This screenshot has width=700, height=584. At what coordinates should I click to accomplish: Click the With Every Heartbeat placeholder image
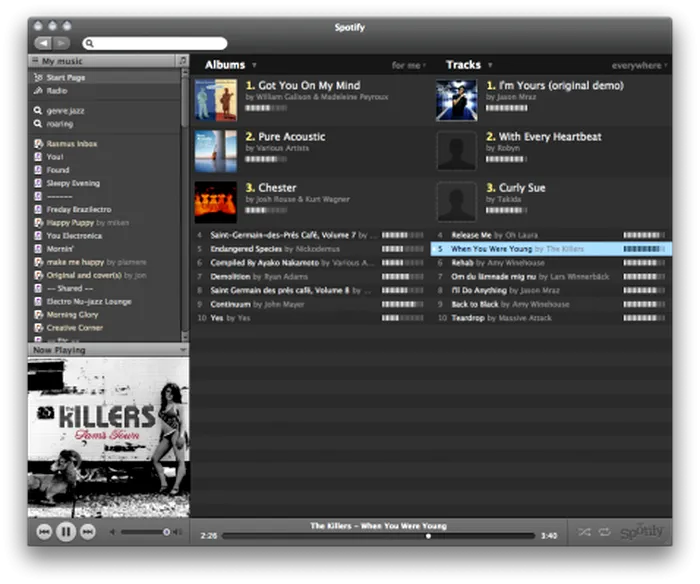tap(456, 151)
